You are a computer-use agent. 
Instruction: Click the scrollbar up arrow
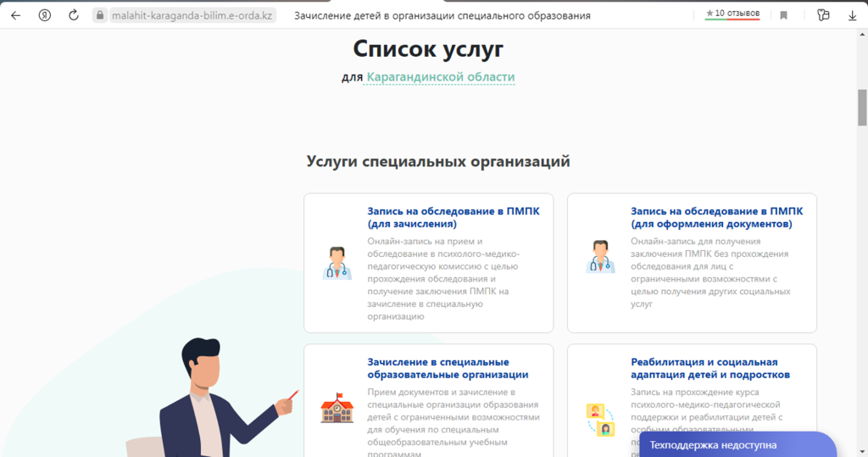click(862, 35)
